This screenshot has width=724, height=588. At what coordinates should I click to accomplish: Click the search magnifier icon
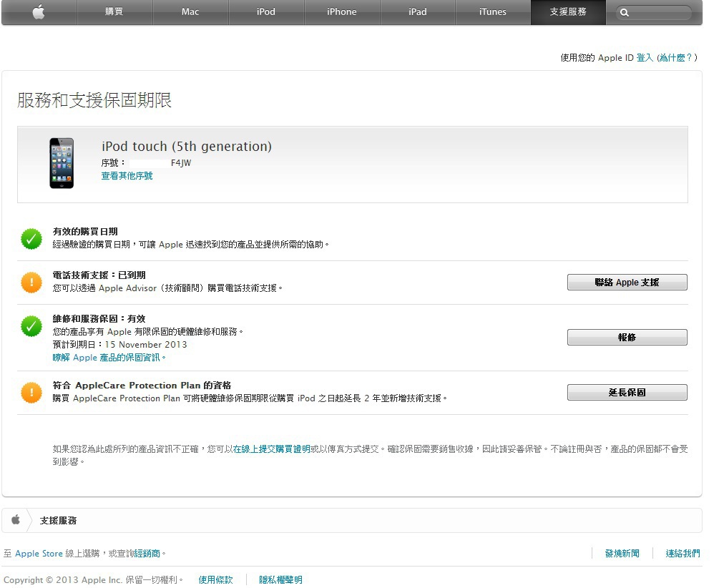click(625, 13)
